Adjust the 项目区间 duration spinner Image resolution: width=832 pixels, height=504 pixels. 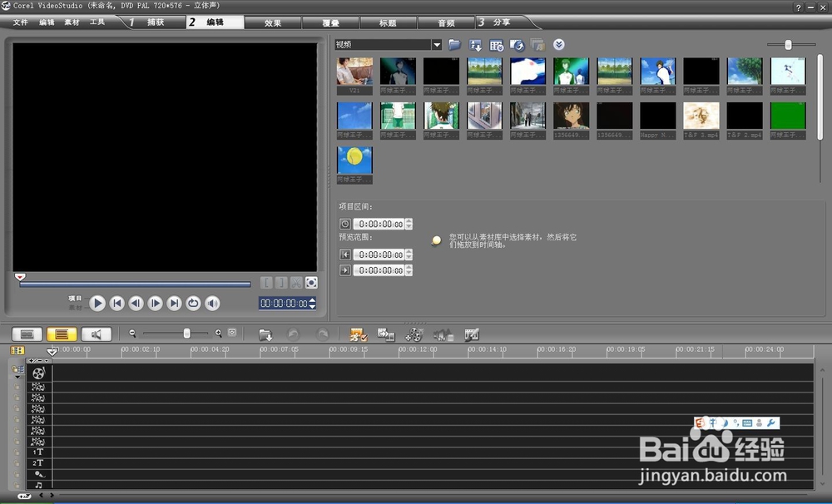(409, 224)
